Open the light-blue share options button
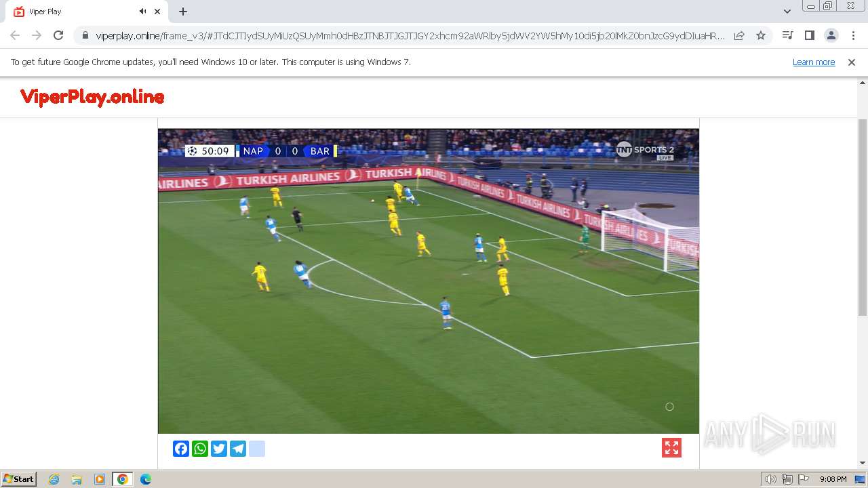 [257, 449]
